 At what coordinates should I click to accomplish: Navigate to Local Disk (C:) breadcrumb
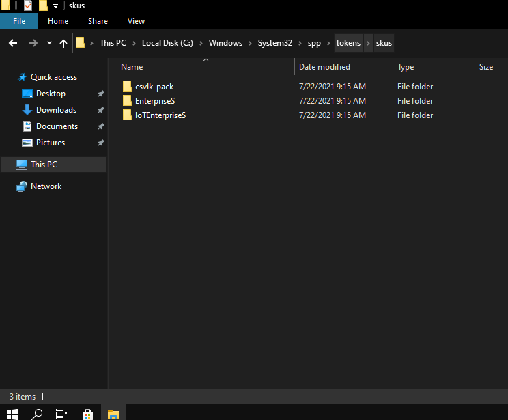point(167,43)
